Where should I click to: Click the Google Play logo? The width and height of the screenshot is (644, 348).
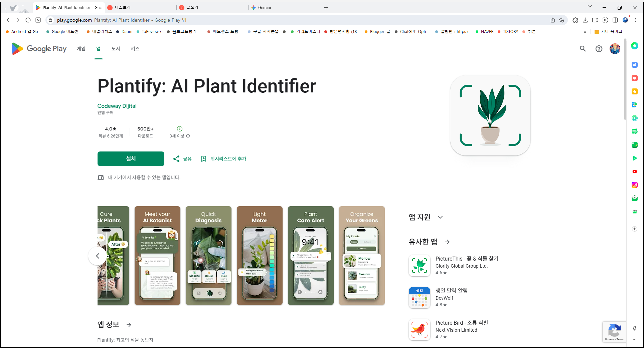click(39, 49)
